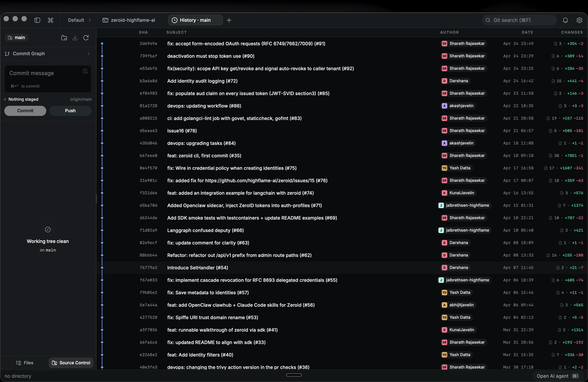Click the open repository folder icon
This screenshot has height=382, width=588.
click(x=64, y=38)
